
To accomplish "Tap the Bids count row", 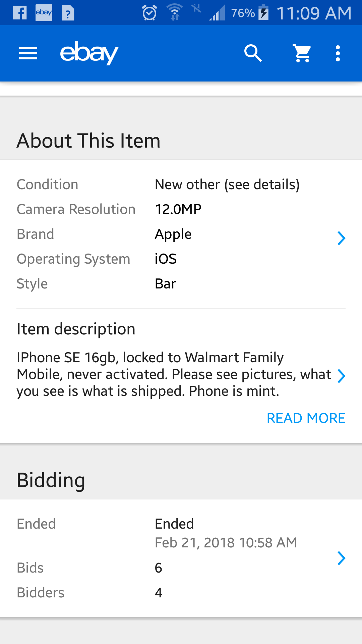I will coord(158,568).
